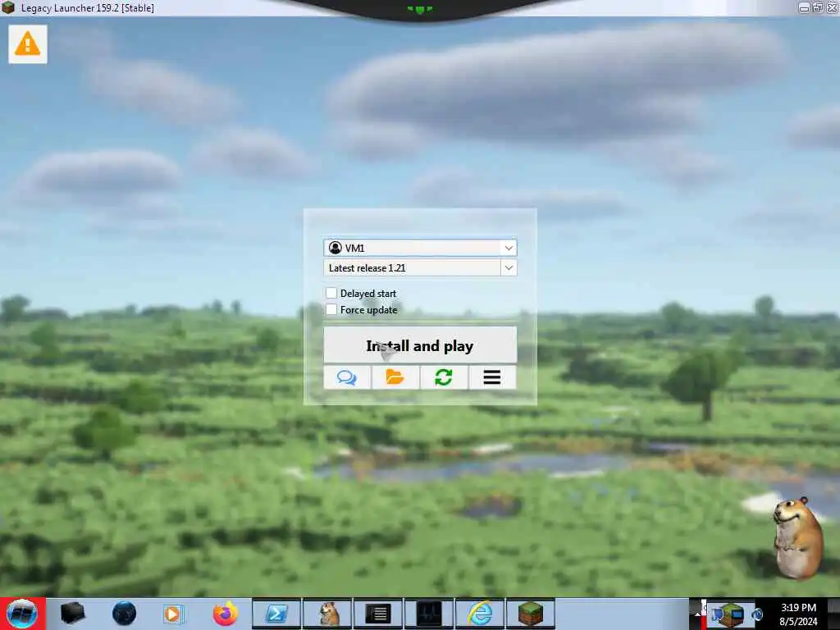Open the hamburger settings menu icon
The width and height of the screenshot is (840, 630).
click(x=492, y=377)
